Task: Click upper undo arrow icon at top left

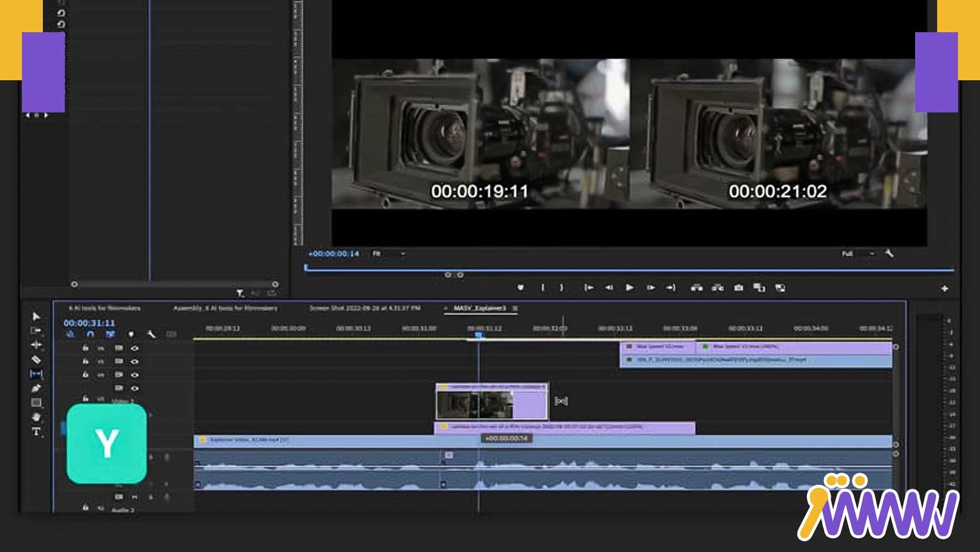Action: tap(61, 13)
